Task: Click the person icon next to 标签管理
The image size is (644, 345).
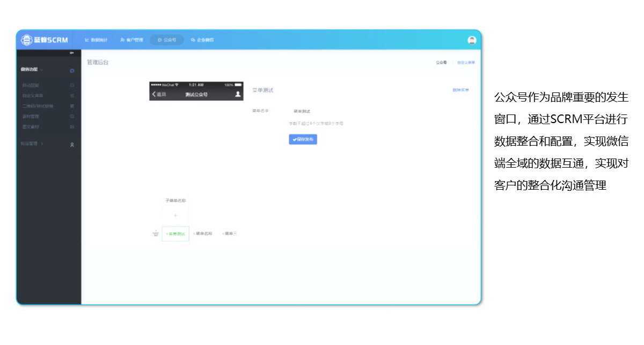Action: point(72,145)
